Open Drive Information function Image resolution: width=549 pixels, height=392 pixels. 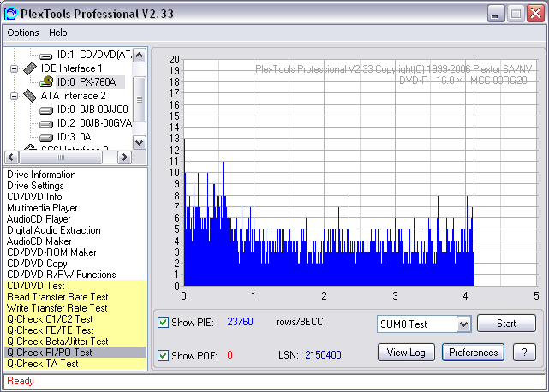point(41,175)
